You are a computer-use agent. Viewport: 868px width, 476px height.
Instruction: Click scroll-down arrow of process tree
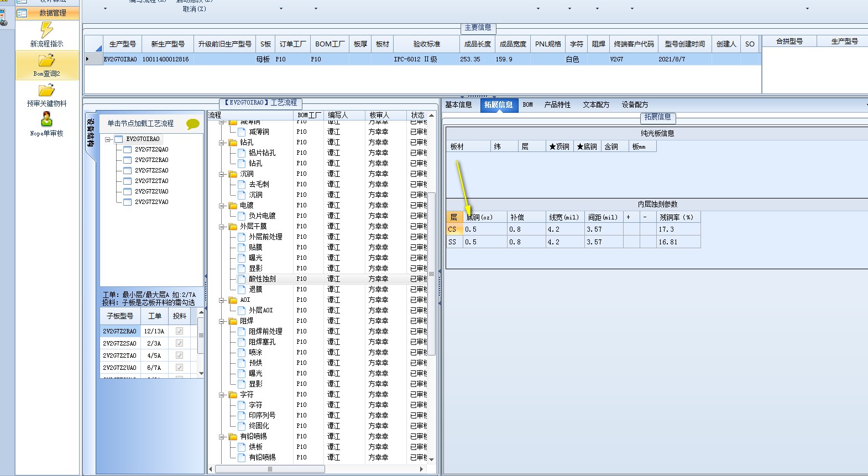point(432,459)
